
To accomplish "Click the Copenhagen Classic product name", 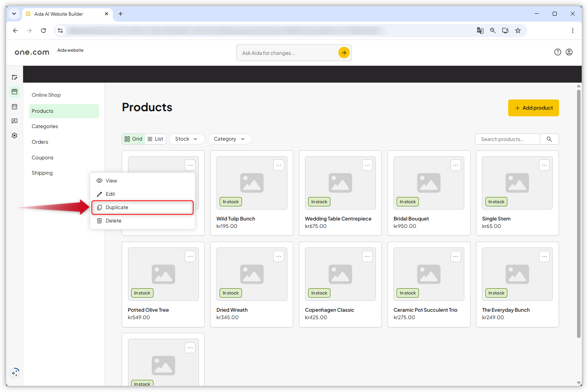I will coord(330,310).
